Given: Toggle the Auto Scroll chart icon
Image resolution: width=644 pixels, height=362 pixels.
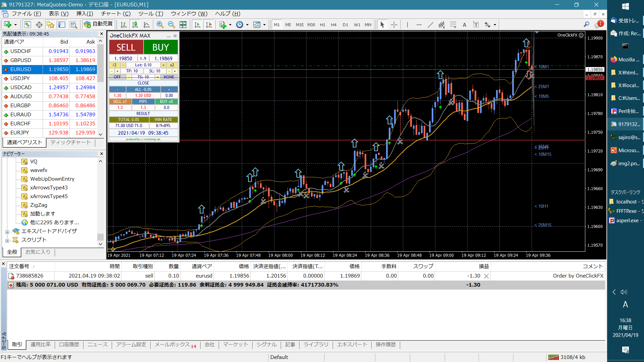Looking at the screenshot, I should tap(197, 24).
